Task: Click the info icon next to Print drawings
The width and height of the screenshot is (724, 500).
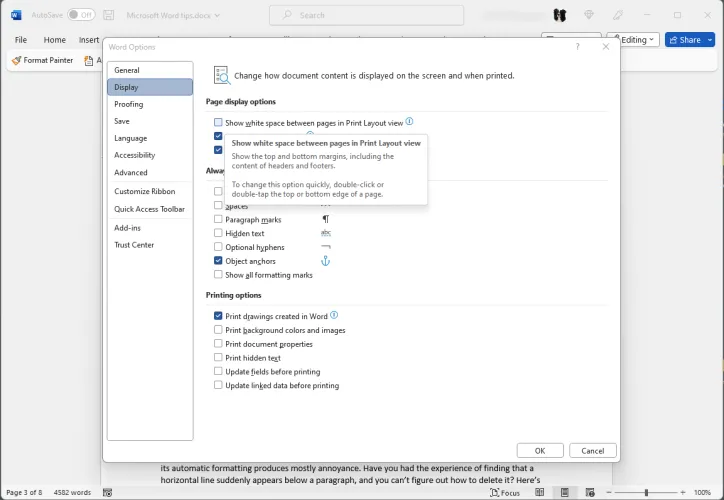Action: coord(334,315)
